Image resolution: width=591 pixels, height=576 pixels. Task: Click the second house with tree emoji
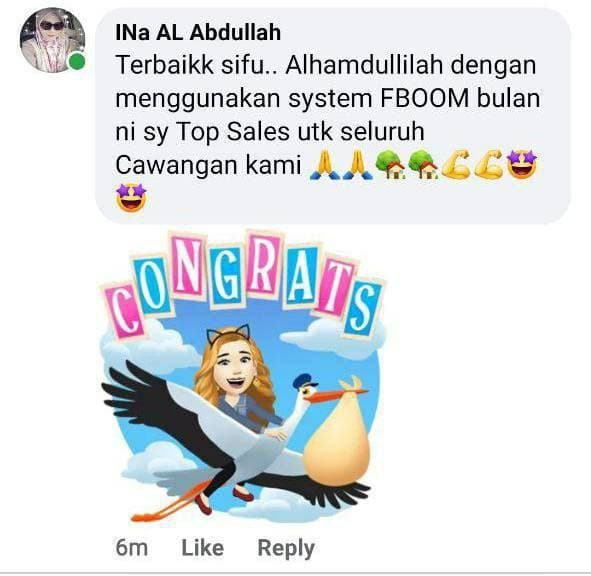click(423, 165)
